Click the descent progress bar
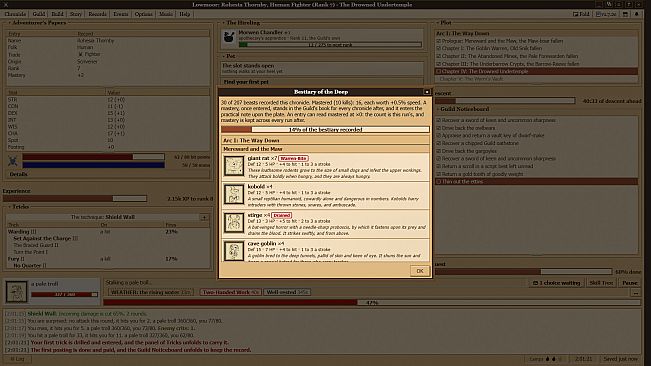The width and height of the screenshot is (651, 366). pos(505,101)
